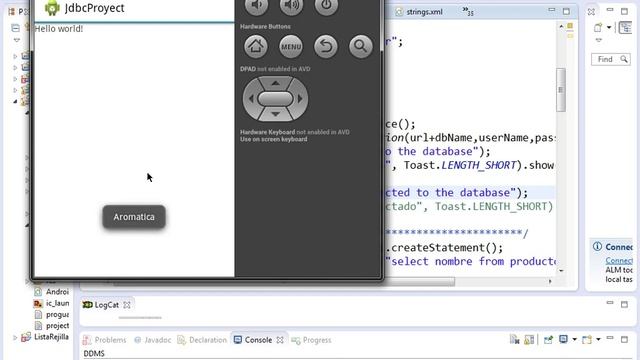Click the editor vertical scrollbar thumb
This screenshot has width=640, height=360.
click(561, 90)
